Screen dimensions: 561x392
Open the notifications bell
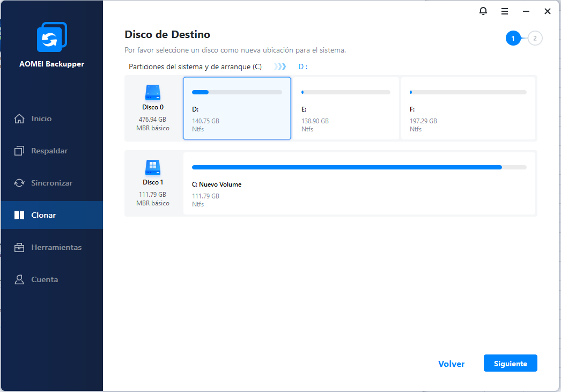pos(483,11)
